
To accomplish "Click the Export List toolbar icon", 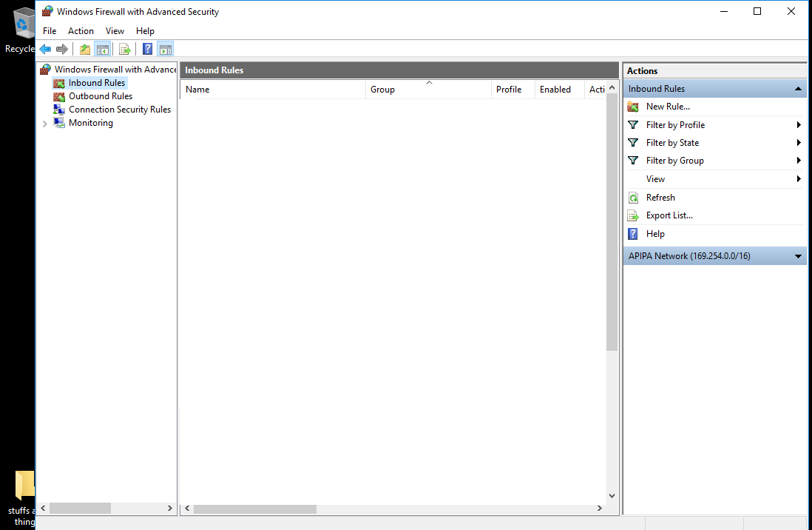I will point(124,49).
